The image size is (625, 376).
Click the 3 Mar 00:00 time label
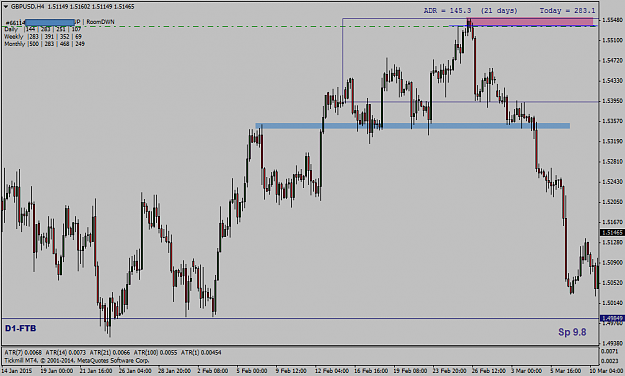pos(527,371)
